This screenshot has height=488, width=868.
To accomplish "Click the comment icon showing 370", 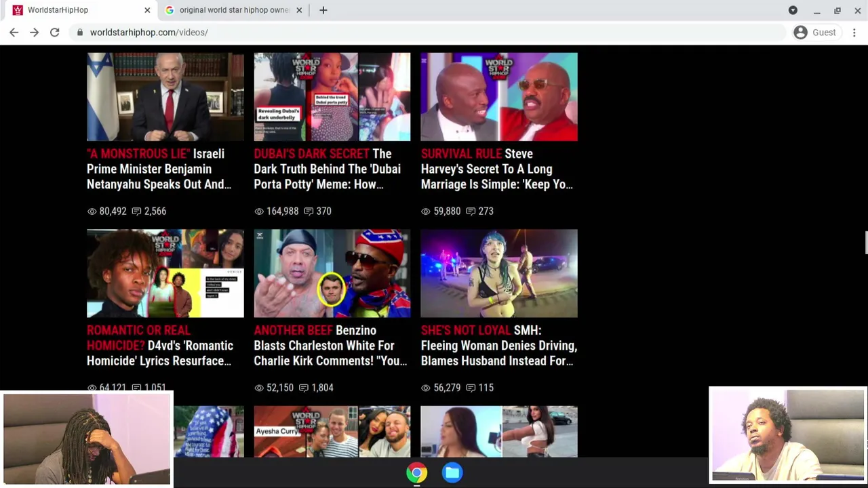I will (309, 211).
